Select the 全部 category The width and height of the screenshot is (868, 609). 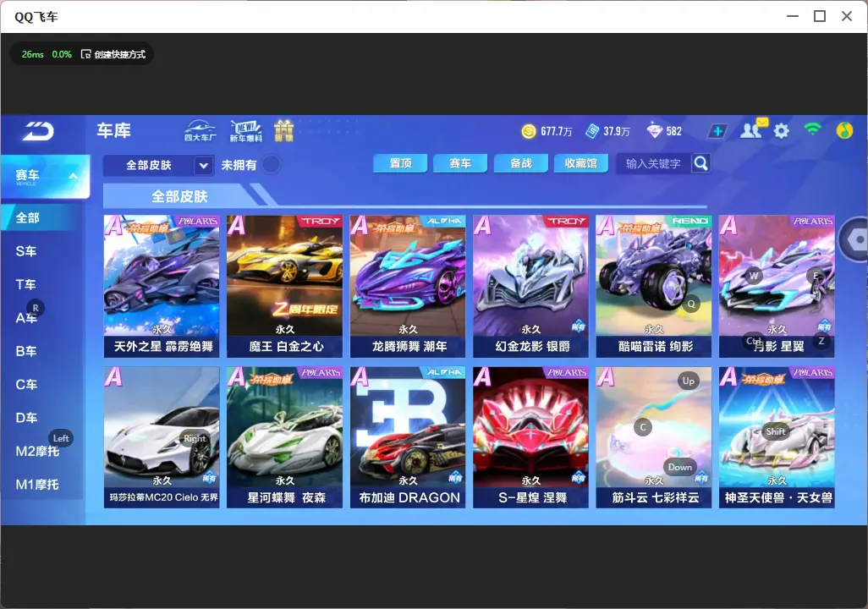[x=42, y=217]
